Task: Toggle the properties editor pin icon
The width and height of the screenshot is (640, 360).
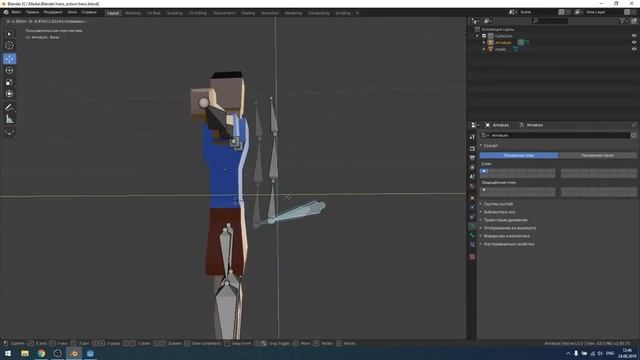Action: click(x=634, y=125)
